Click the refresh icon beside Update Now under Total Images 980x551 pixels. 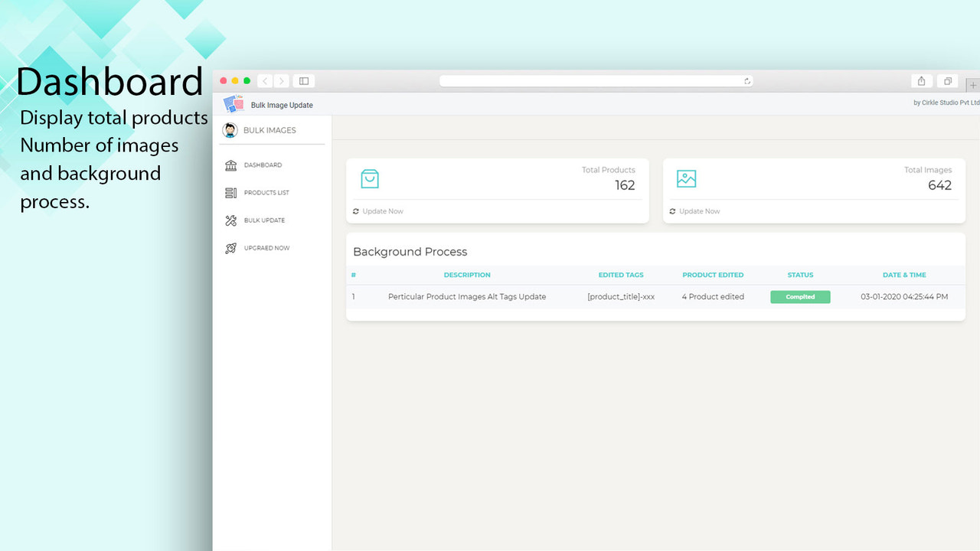coord(672,210)
